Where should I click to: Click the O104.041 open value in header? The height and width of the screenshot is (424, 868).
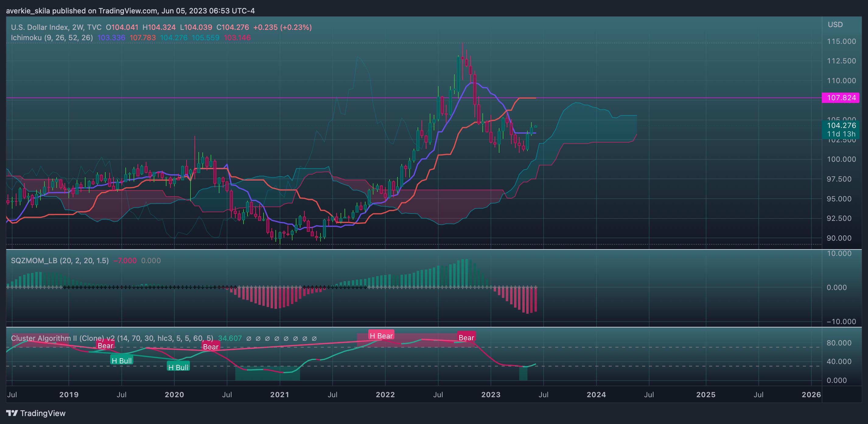(122, 27)
